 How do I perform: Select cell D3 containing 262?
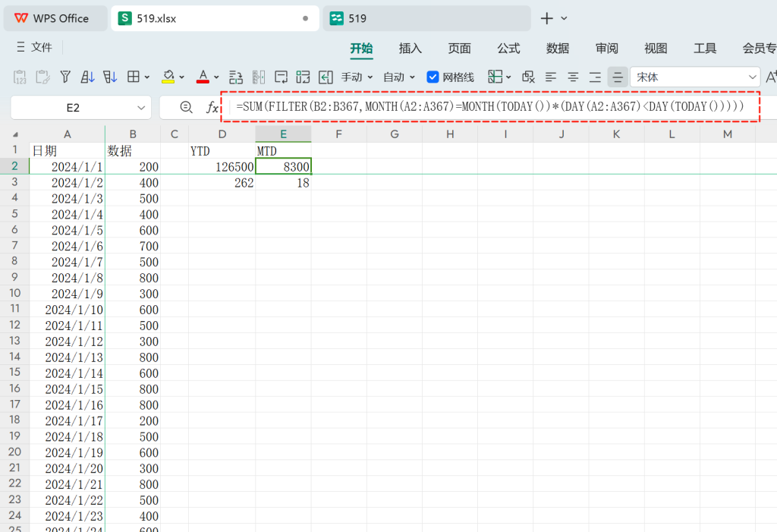click(x=222, y=182)
